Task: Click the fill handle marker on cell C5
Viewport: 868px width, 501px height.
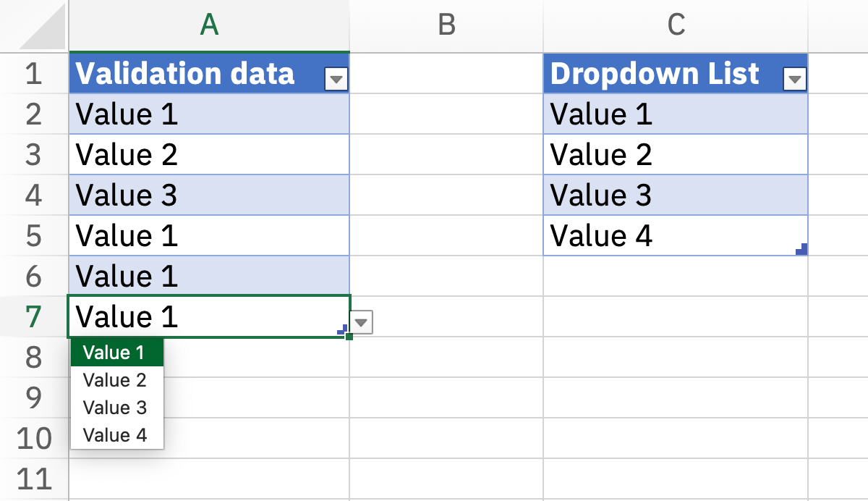Action: (802, 249)
